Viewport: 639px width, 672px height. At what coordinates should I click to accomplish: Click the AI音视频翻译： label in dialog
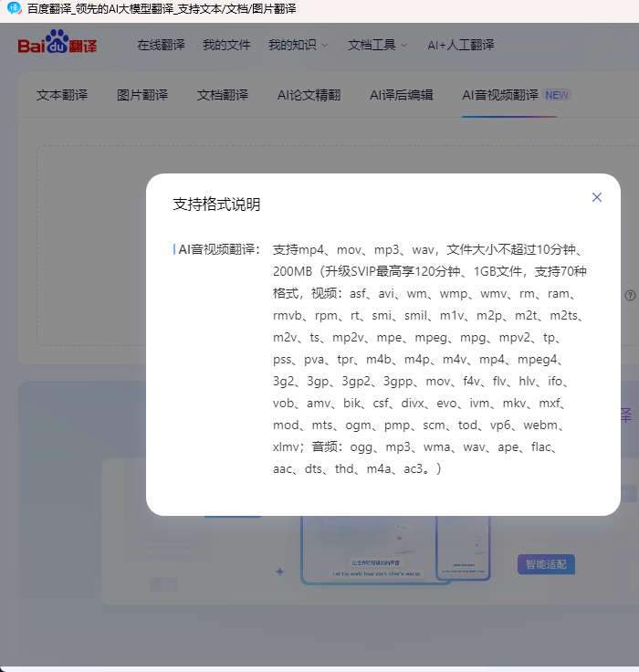[x=219, y=249]
